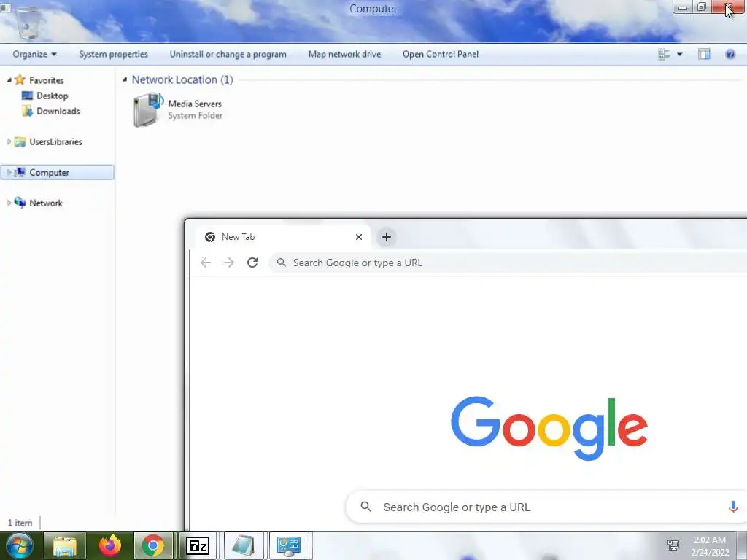Click the Network Location (1) heading
Image resolution: width=747 pixels, height=560 pixels.
[182, 79]
